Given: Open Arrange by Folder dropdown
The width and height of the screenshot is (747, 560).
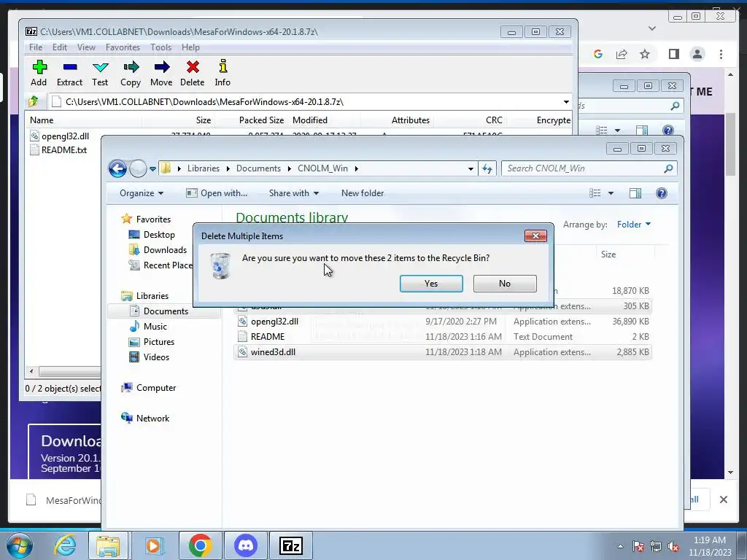Looking at the screenshot, I should click(x=634, y=225).
